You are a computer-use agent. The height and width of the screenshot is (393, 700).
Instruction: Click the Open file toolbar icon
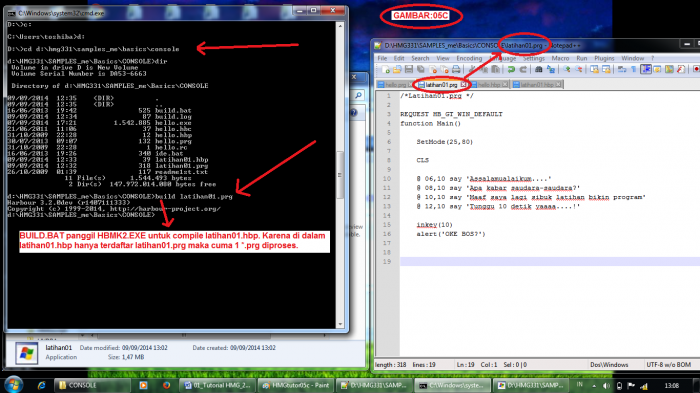point(397,69)
